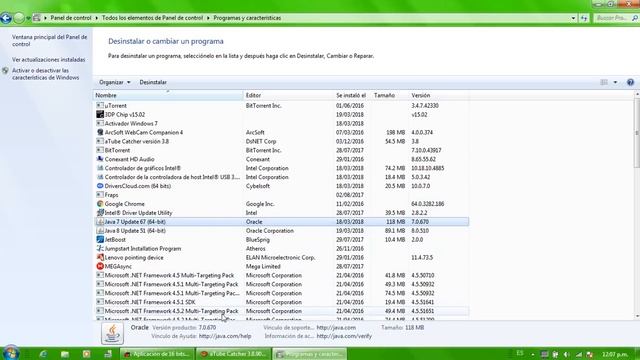Click the ArcSoft WebCam Companion 4 icon

tap(100, 132)
